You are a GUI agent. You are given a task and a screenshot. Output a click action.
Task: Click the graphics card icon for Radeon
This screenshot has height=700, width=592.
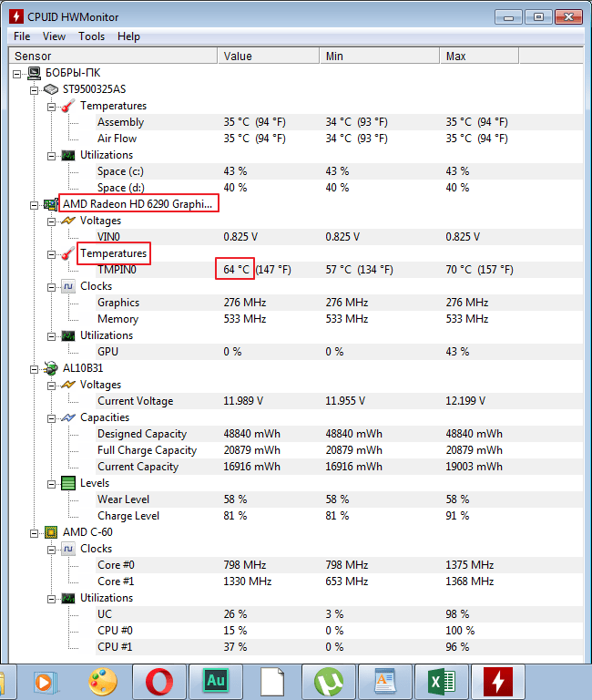coord(51,204)
